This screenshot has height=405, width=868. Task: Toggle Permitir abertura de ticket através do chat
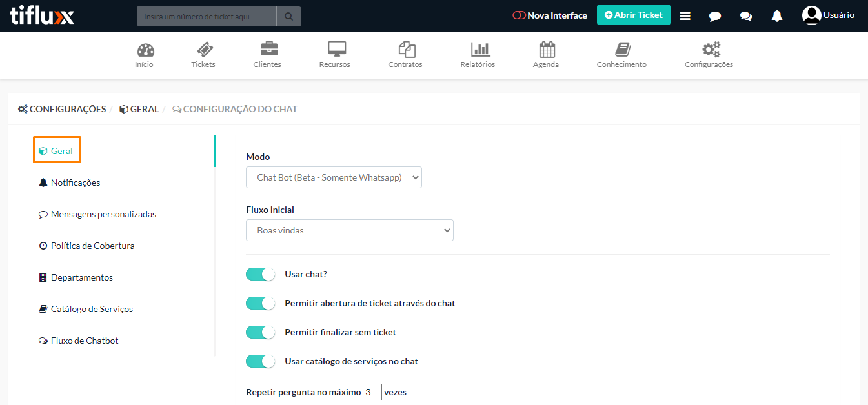pyautogui.click(x=261, y=303)
